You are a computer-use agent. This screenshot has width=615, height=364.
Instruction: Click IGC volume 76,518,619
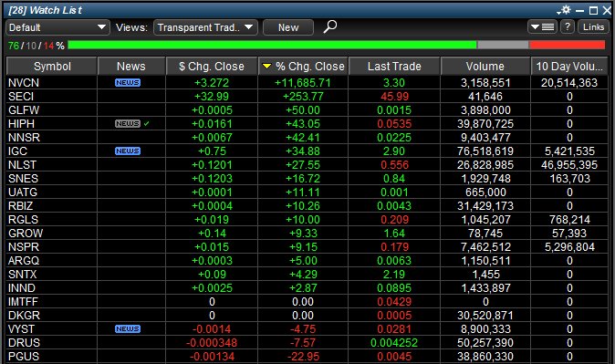point(485,151)
